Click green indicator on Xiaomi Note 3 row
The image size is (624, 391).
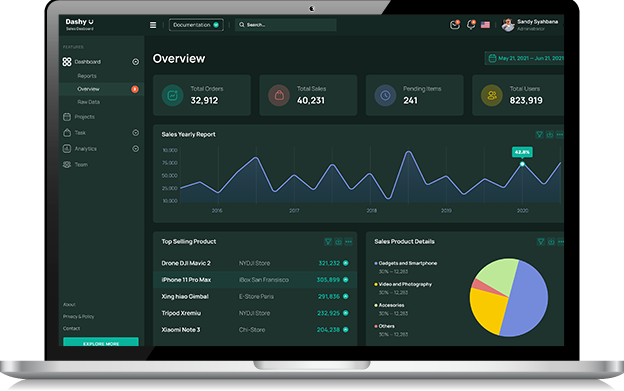(x=346, y=330)
